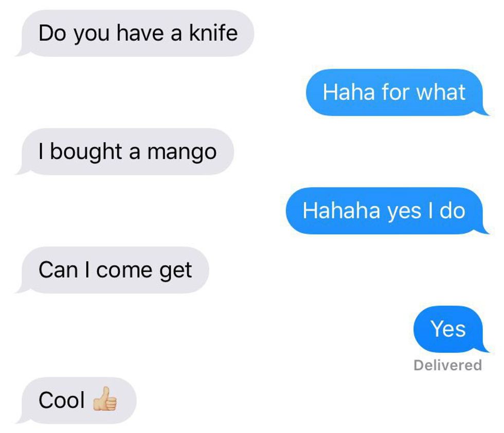Click the word "bought" in mango message
The height and width of the screenshot is (433, 504).
pos(86,151)
